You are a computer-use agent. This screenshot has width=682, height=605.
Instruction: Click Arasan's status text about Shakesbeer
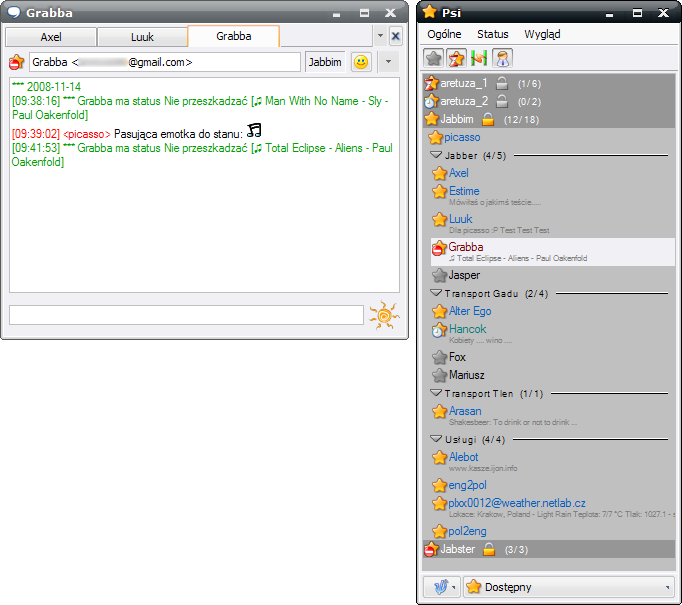point(513,422)
